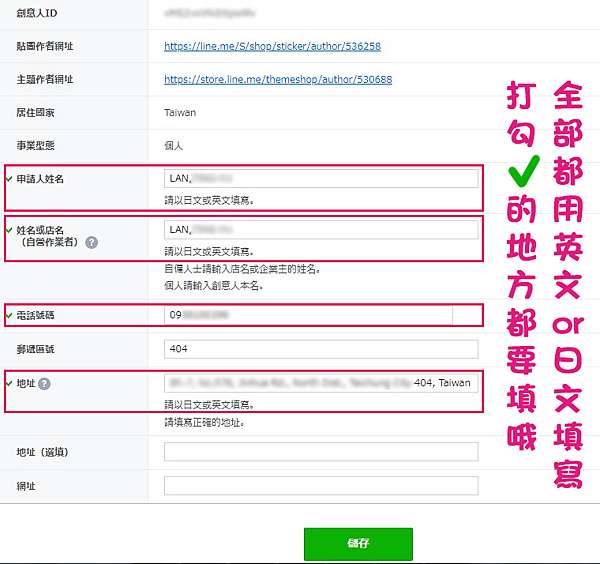The image size is (600, 564).
Task: Open the theme author URL link
Action: click(278, 80)
